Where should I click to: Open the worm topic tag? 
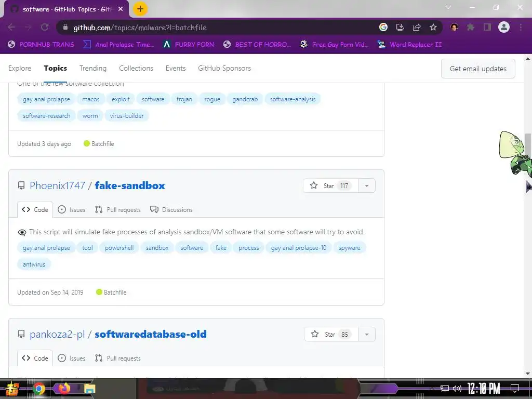[90, 116]
